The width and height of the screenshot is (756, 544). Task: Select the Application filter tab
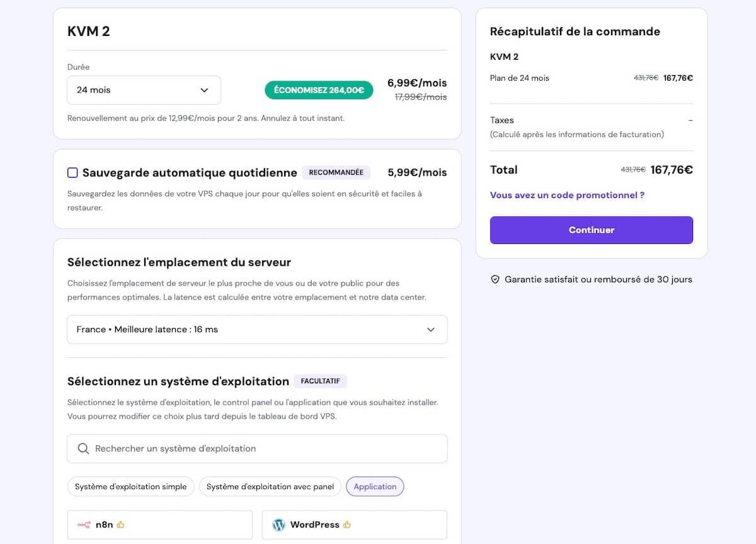[x=375, y=487]
